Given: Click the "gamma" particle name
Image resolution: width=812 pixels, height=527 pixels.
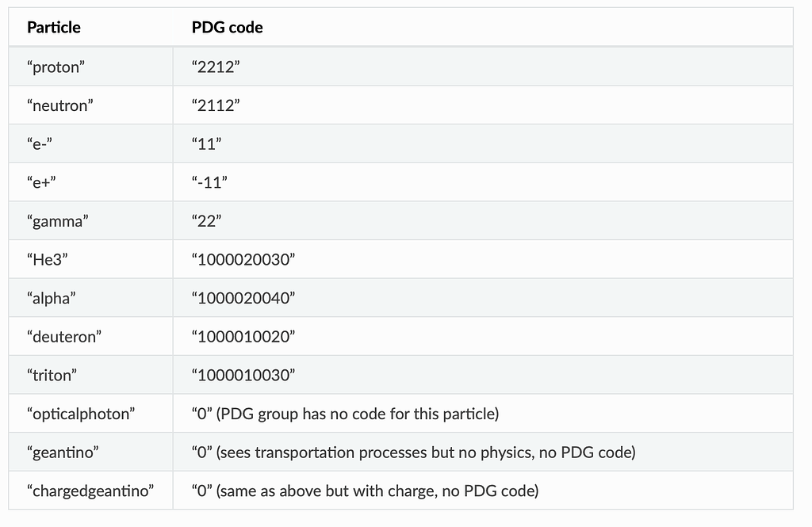Looking at the screenshot, I should [57, 221].
